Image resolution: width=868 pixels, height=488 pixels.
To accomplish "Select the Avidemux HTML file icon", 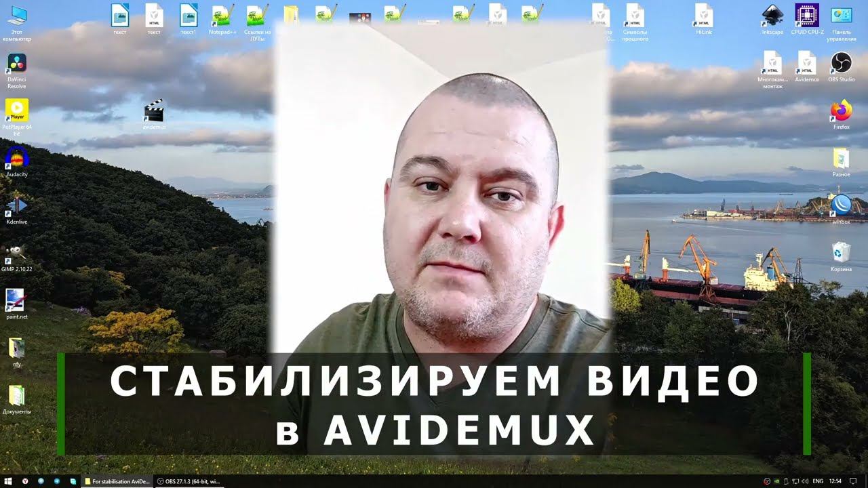I will [x=807, y=66].
